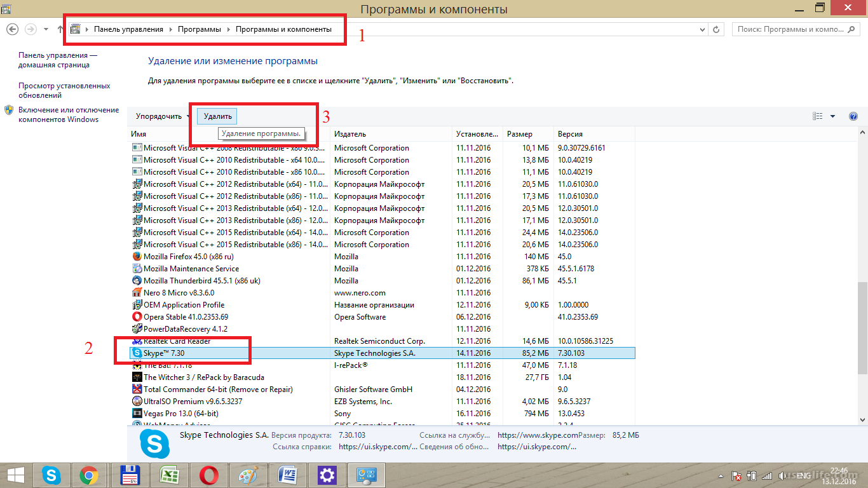Select Microsoft Visual C++ 2013 Redistributable (x86) row
Screen dimensions: 868x488
[382, 220]
